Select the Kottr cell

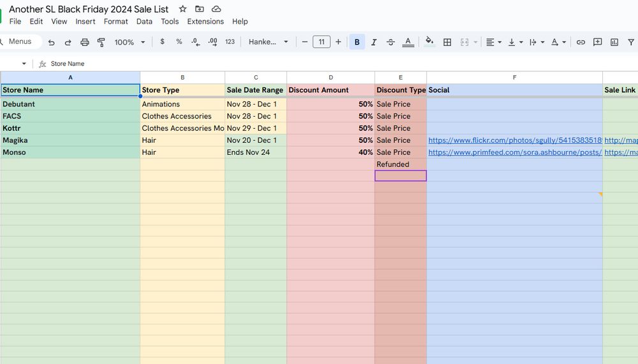coord(70,128)
